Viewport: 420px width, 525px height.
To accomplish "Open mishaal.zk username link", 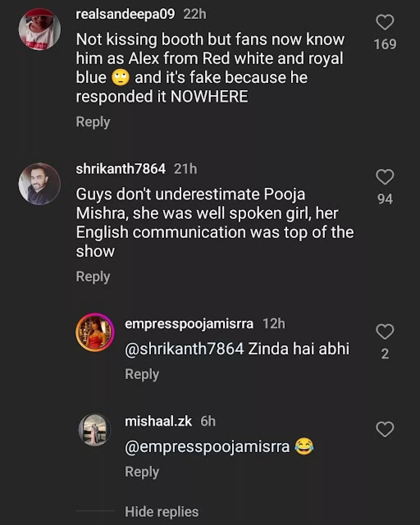I will (x=158, y=421).
